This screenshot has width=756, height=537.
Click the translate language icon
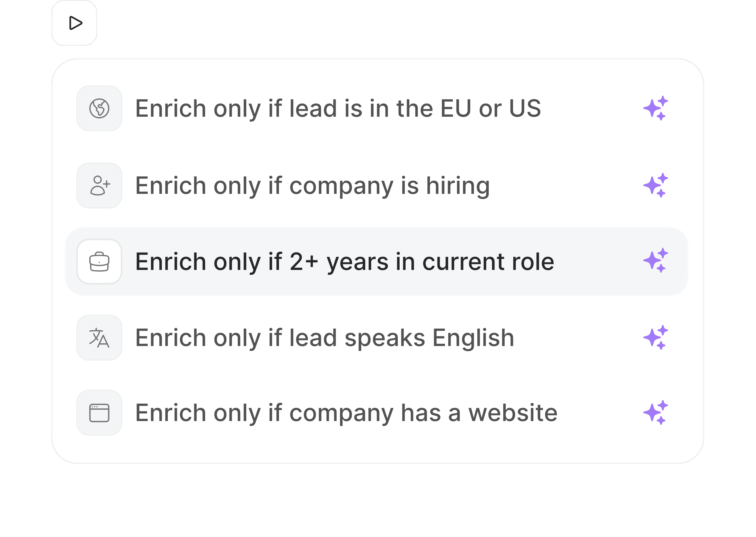99,338
